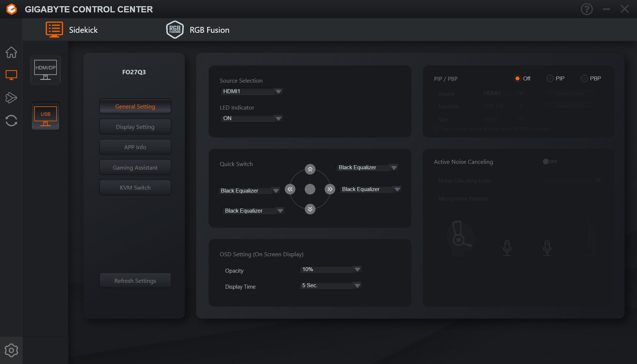The image size is (637, 364).
Task: Go to Home in the left sidebar
Action: pyautogui.click(x=11, y=52)
